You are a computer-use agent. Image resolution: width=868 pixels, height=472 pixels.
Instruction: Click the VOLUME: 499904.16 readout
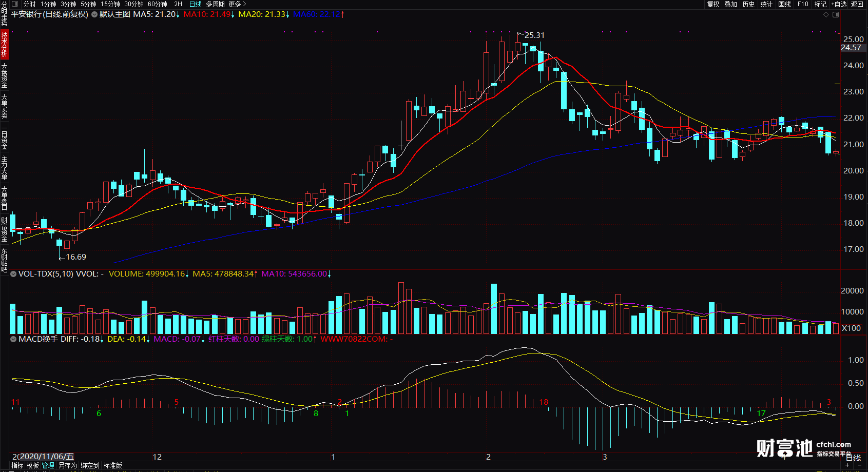pos(149,274)
